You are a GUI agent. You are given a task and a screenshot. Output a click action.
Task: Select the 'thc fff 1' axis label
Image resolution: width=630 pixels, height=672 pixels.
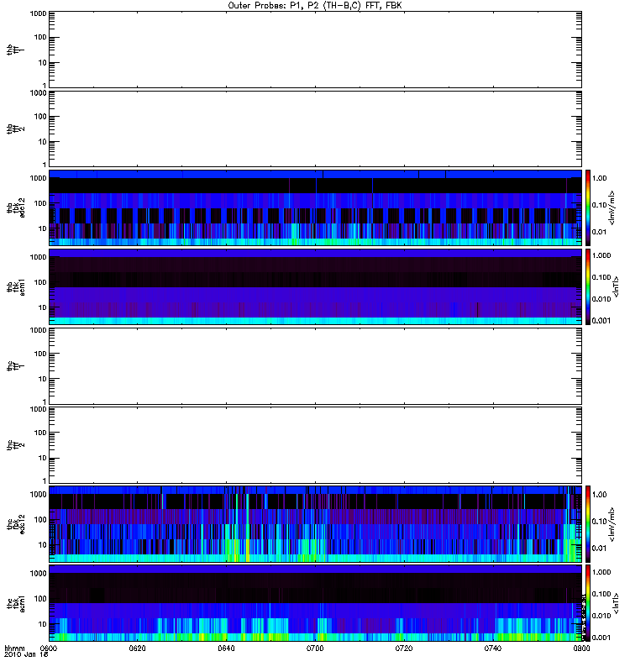tap(15, 366)
